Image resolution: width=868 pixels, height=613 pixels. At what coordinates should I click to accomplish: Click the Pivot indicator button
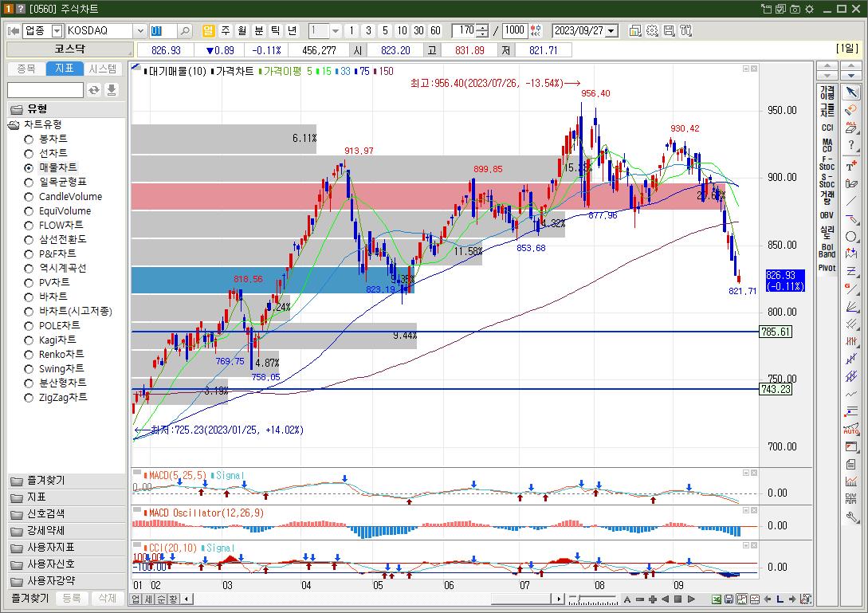click(827, 268)
